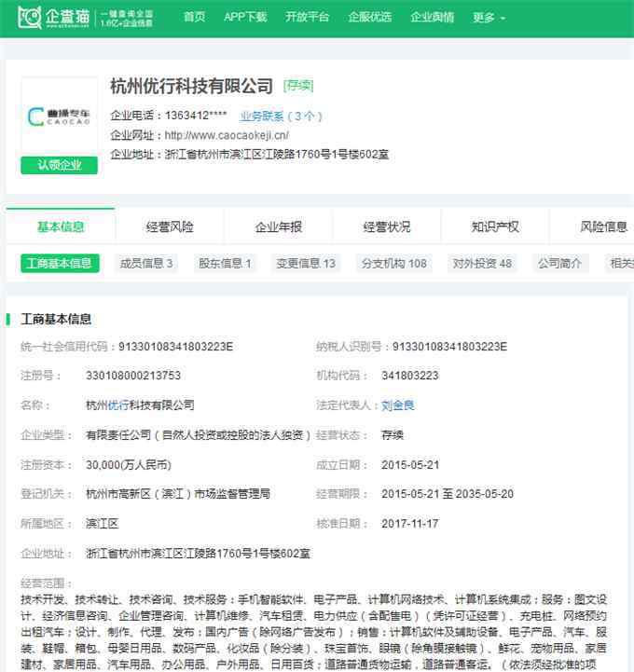Switch to the 经营风险 tab

coord(170,226)
